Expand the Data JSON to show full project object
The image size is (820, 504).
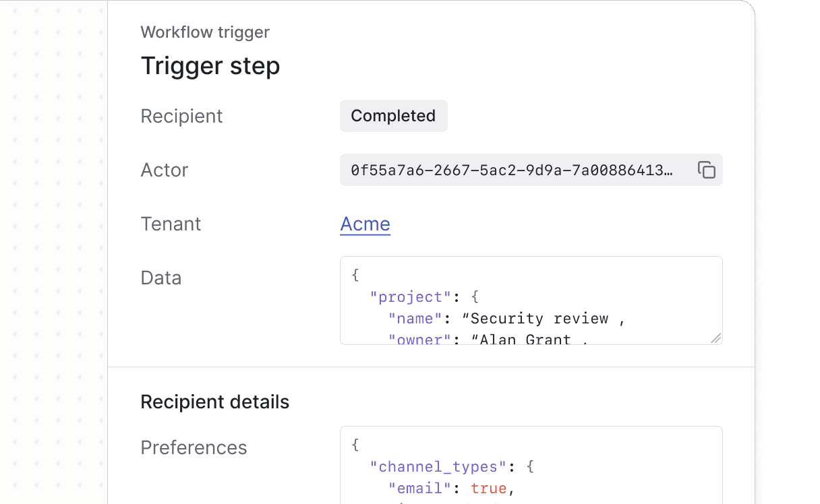tap(717, 337)
